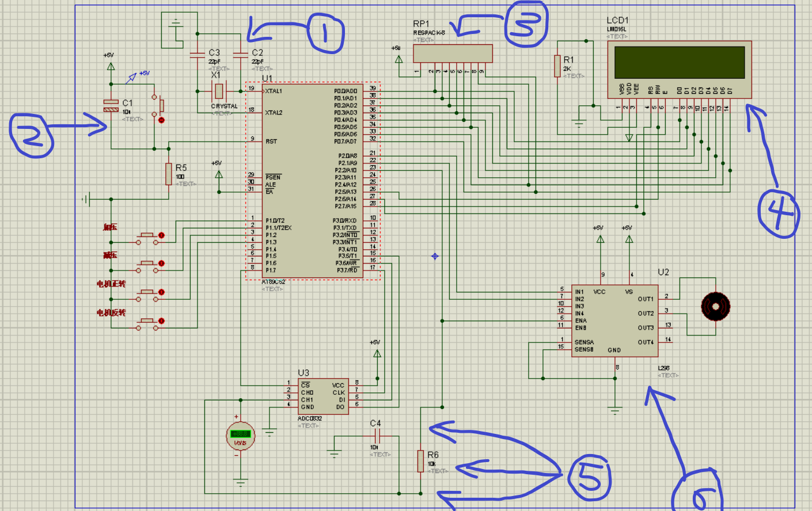Click the 电机反转 label
812x511 pixels.
click(x=111, y=312)
